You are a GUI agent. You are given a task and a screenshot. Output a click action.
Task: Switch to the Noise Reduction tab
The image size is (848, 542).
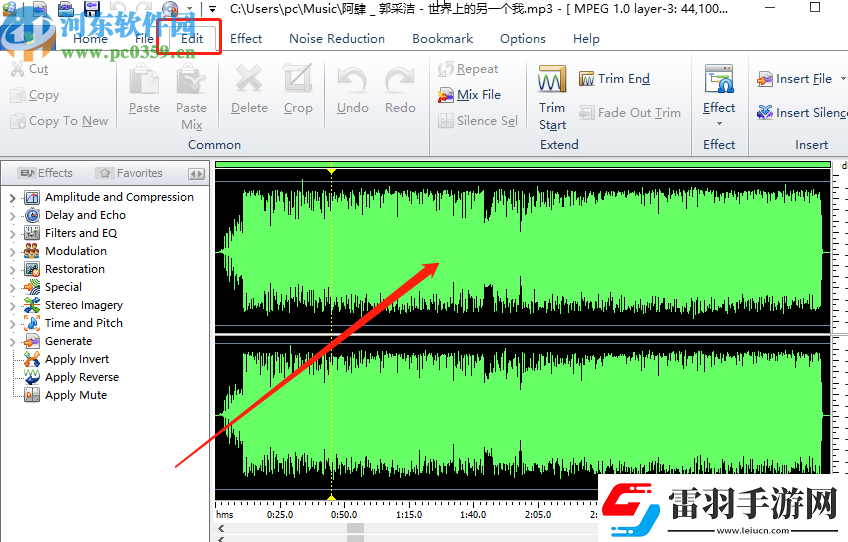coord(337,39)
